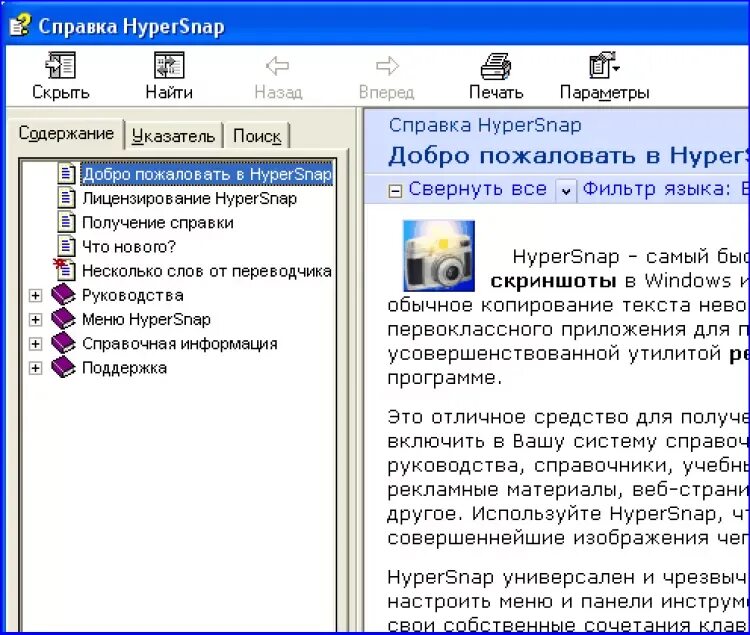Click the Фильтр языка link
The height and width of the screenshot is (635, 750).
(656, 189)
